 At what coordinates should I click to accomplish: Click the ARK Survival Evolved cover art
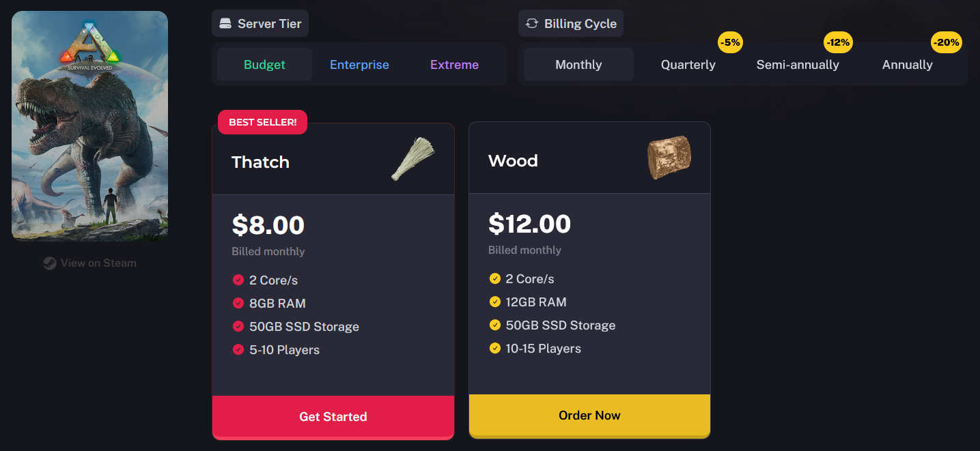coord(89,126)
